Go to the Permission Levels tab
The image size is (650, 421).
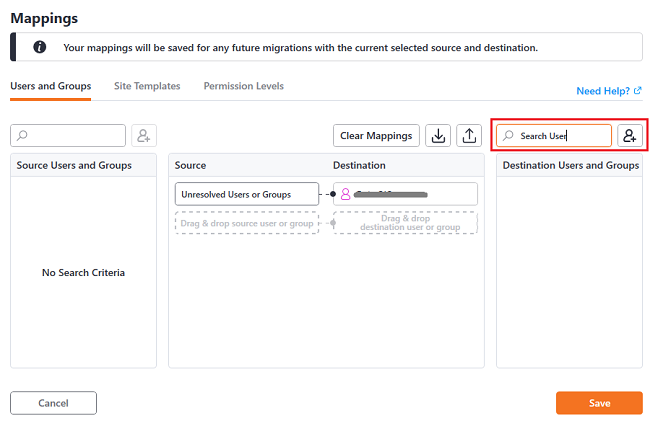243,87
